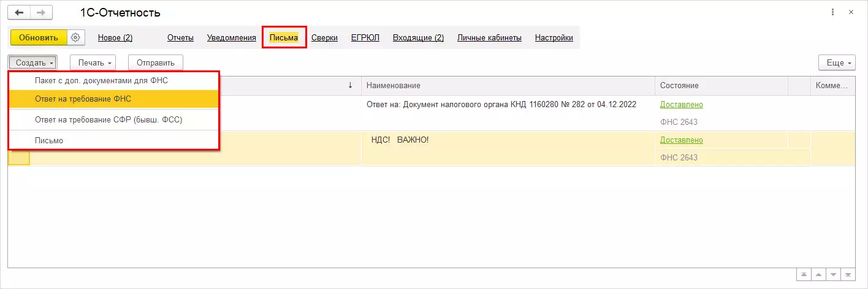868x289 pixels.
Task: Choose Ответ на требование ФНС
Action: [x=114, y=99]
